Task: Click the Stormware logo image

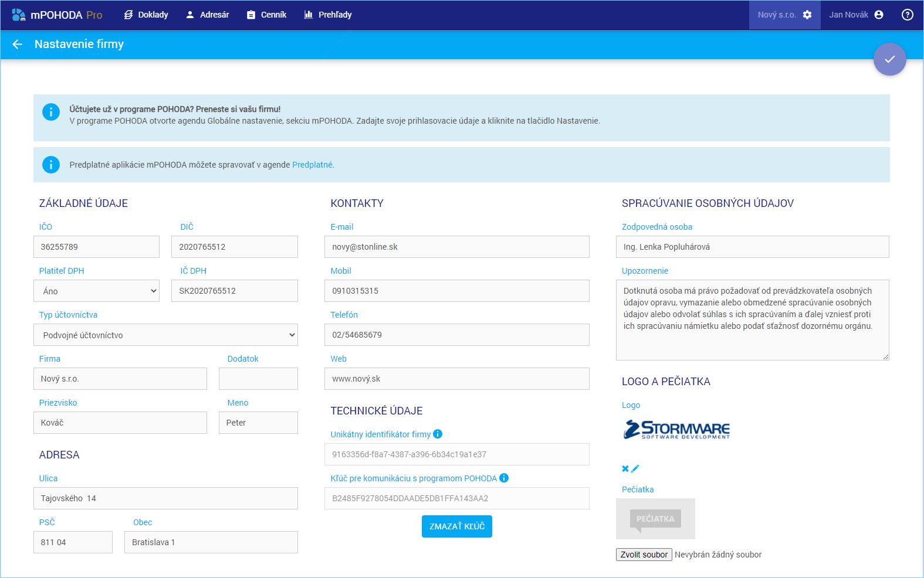Action: (x=676, y=430)
